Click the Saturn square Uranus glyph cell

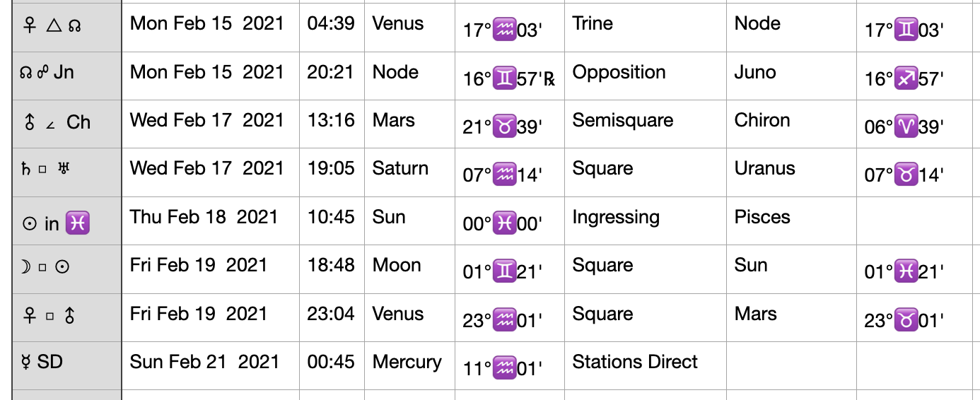coord(67,172)
